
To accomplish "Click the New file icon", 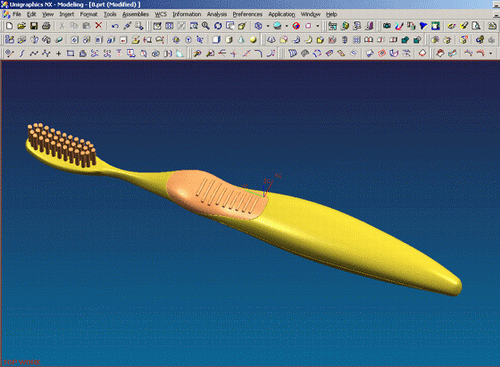I will [9, 26].
